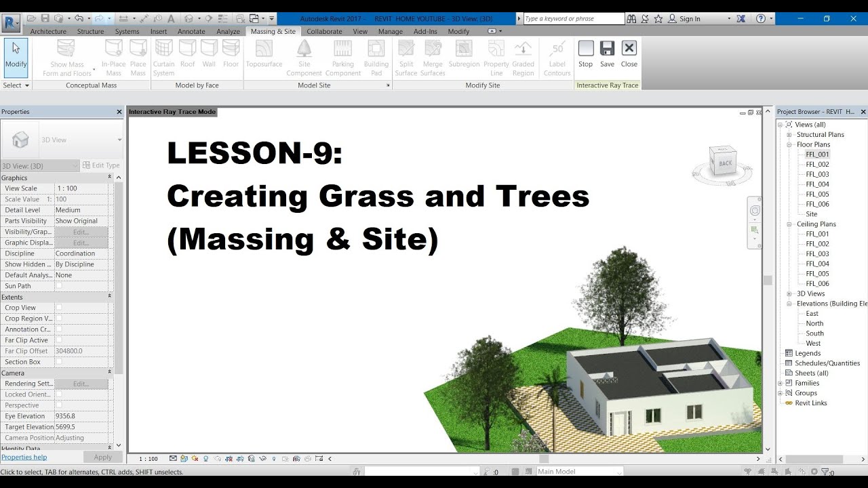Viewport: 868px width, 488px height.
Task: Save the ray trace image
Action: click(607, 54)
